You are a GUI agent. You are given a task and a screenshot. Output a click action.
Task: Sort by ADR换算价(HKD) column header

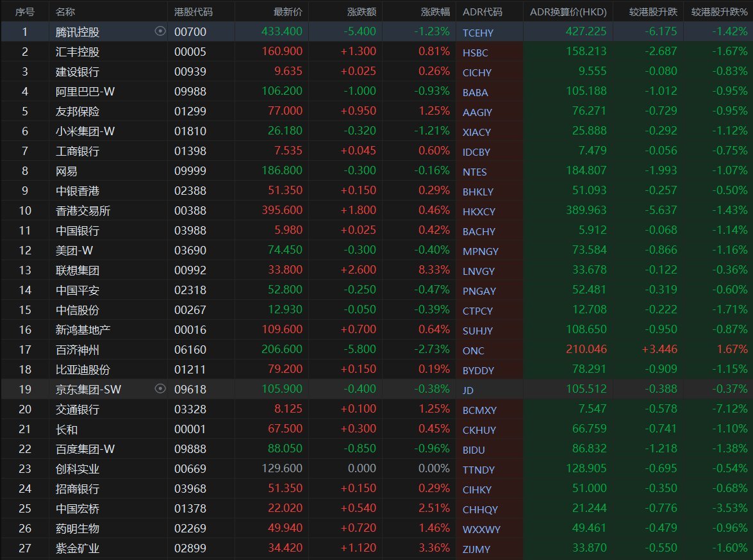(568, 12)
